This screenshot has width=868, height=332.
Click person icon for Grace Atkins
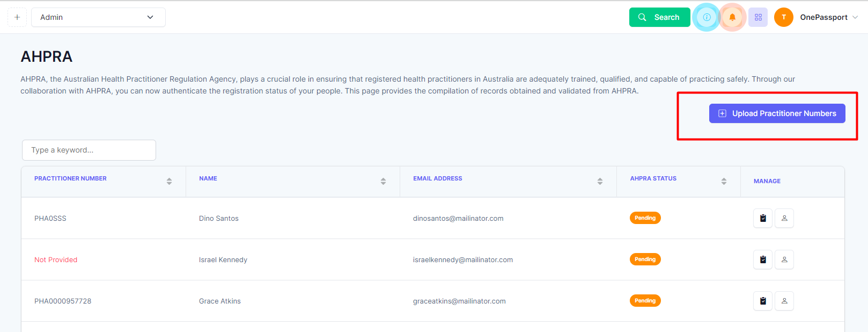coord(784,301)
